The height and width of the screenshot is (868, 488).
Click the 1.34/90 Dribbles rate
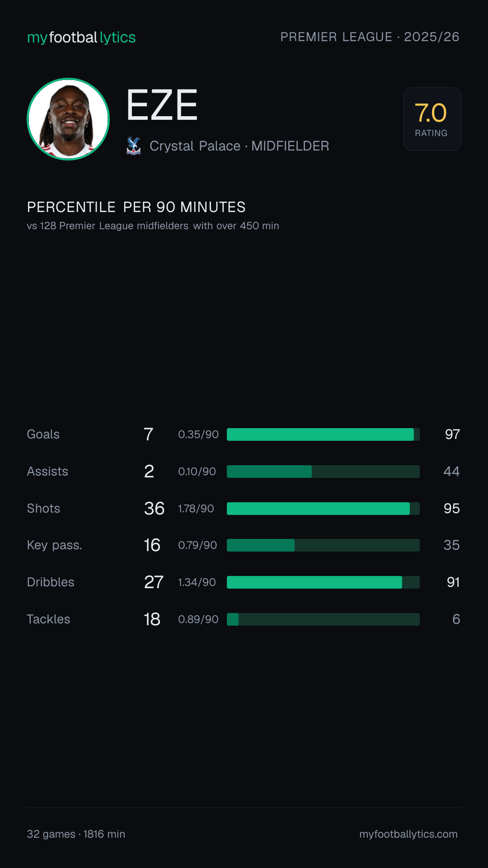point(197,582)
